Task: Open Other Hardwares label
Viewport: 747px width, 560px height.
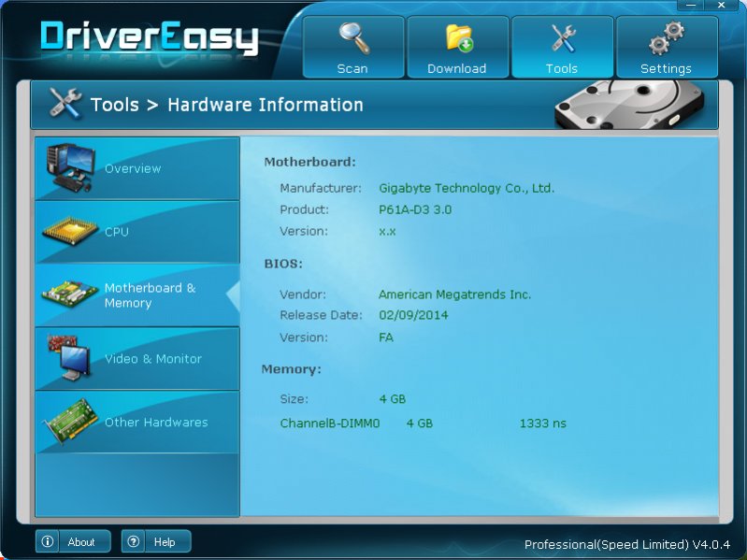Action: (x=156, y=422)
